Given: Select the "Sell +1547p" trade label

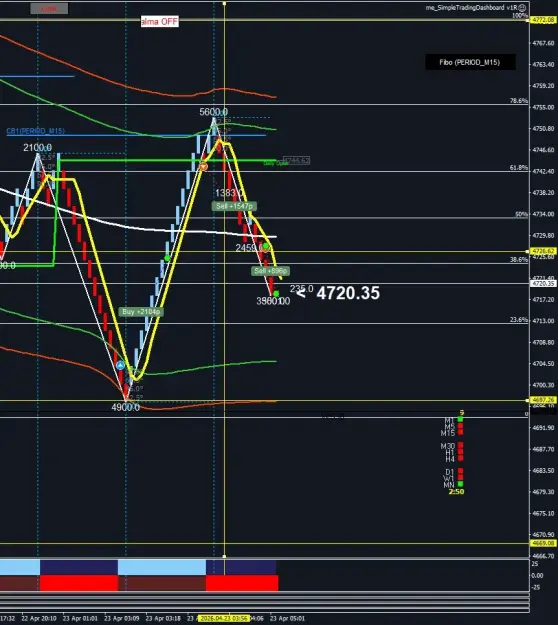Looking at the screenshot, I should click(234, 206).
